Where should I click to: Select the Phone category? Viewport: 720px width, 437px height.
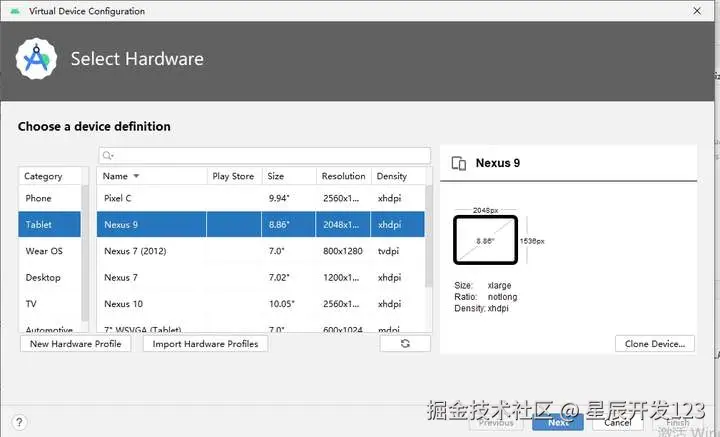[50, 198]
